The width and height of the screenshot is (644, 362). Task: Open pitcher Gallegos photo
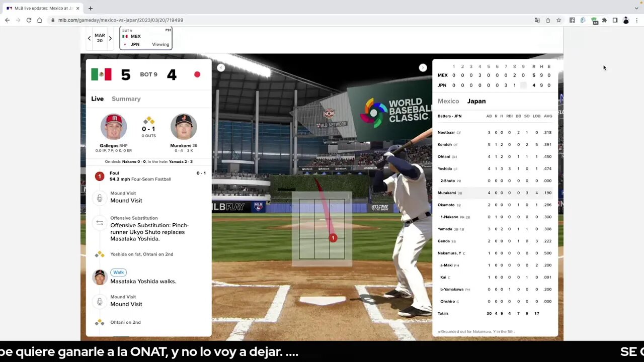click(113, 127)
